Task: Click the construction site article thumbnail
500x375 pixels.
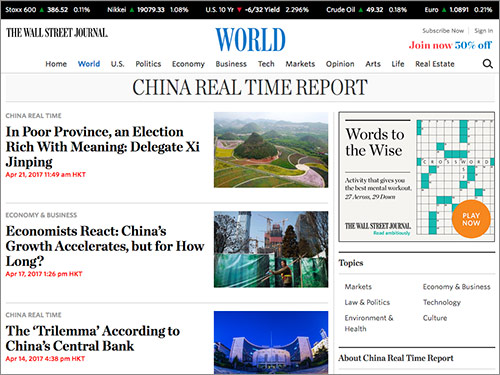Action: [271, 249]
